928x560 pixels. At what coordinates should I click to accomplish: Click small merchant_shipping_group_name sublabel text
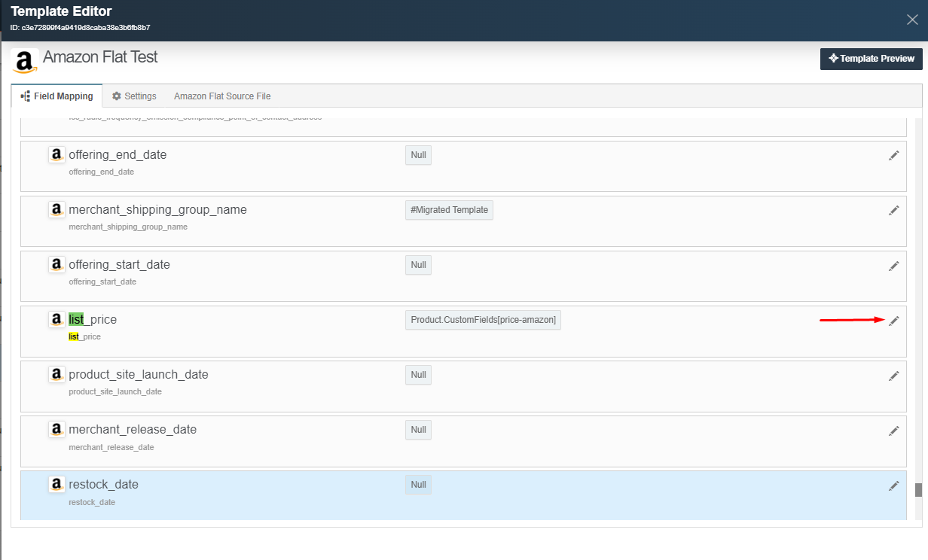128,227
